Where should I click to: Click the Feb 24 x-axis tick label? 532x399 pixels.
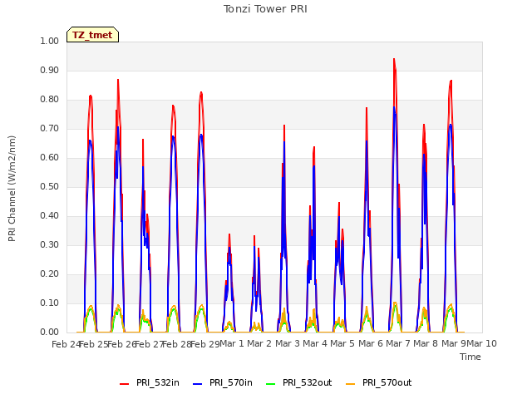[66, 344]
